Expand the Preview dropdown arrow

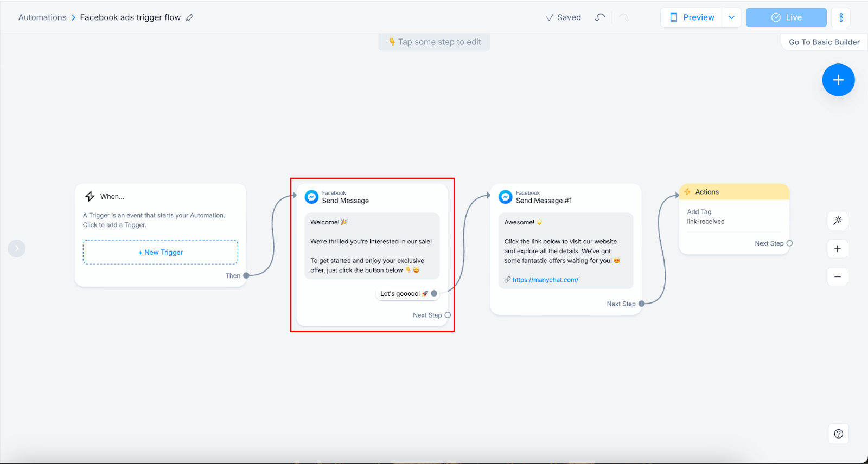pos(731,17)
